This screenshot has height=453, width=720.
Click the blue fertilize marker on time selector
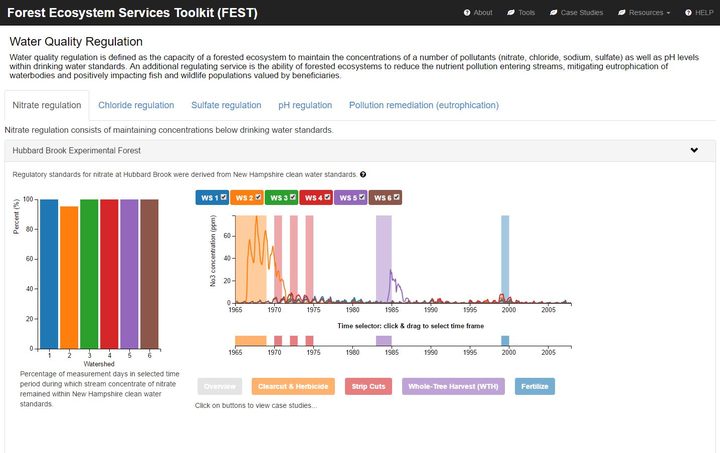[505, 341]
